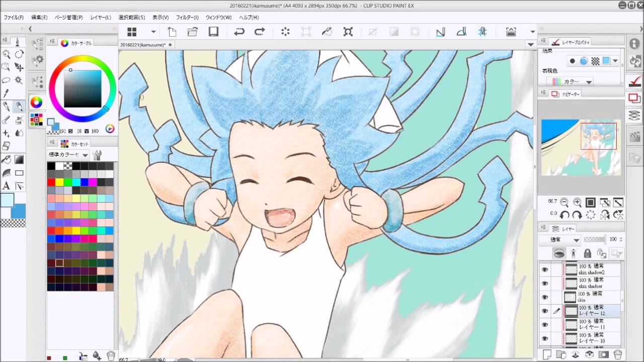Select the Eraser tool
Screen dimensions: 644x362
7,146
